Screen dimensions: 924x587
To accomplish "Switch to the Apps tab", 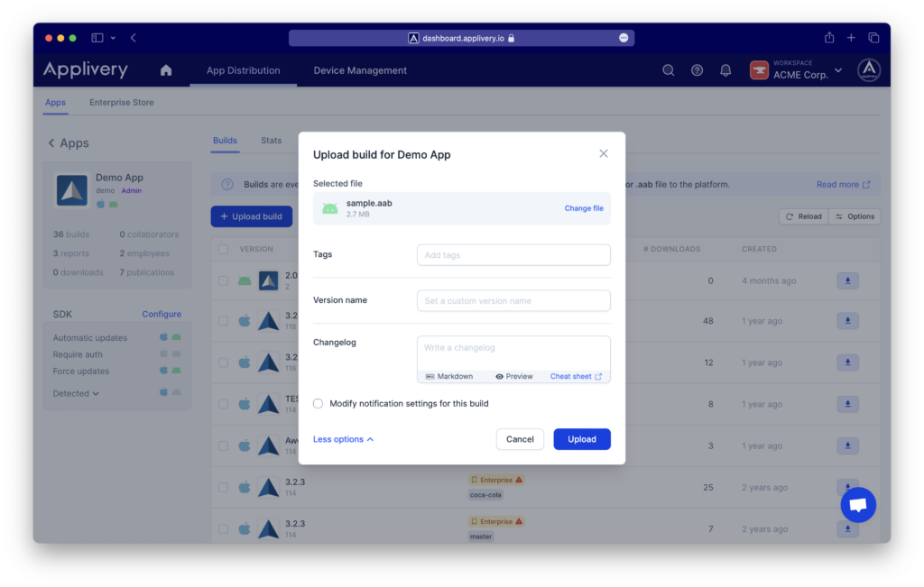I will click(55, 103).
